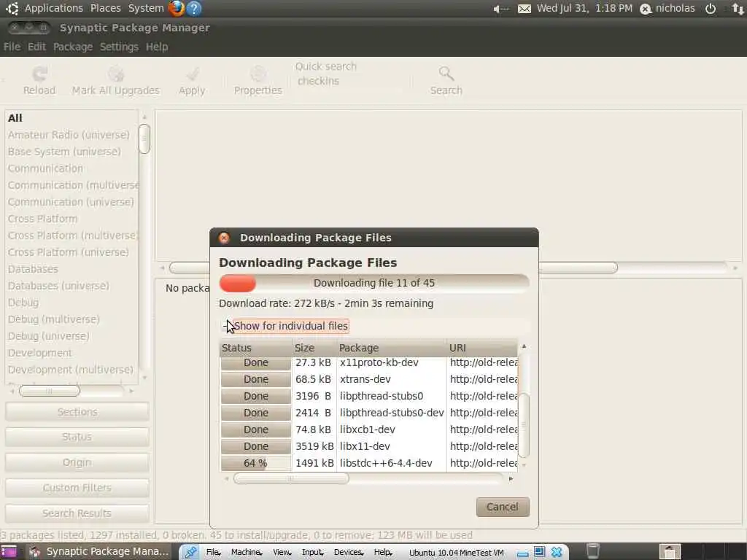
Task: Sort download list by Package column
Action: click(392, 348)
